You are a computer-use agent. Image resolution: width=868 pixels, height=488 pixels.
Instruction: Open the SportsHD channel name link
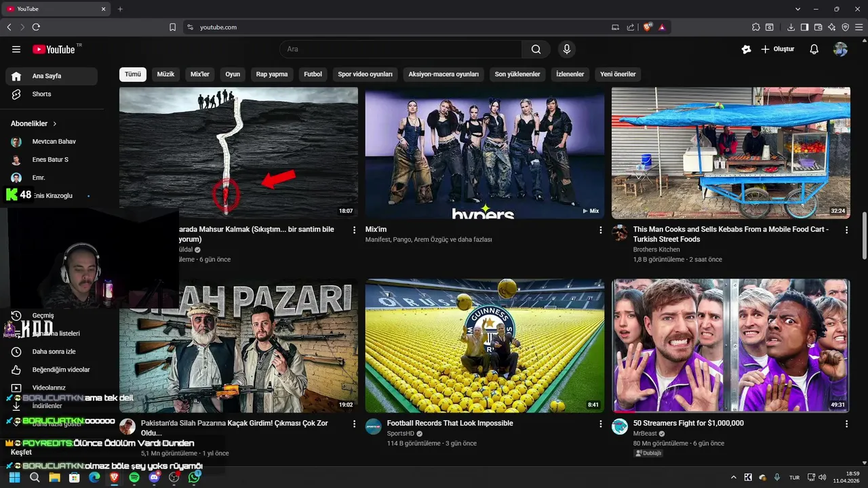click(400, 434)
